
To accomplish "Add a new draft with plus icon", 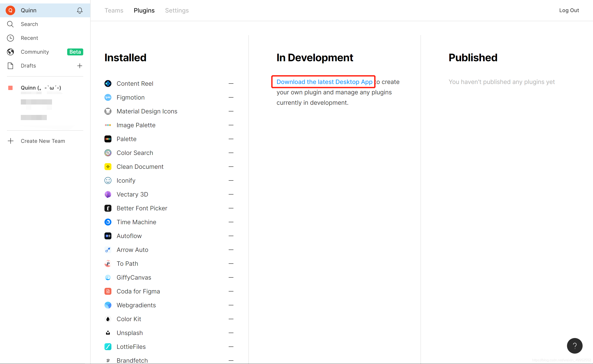I will pyautogui.click(x=80, y=66).
